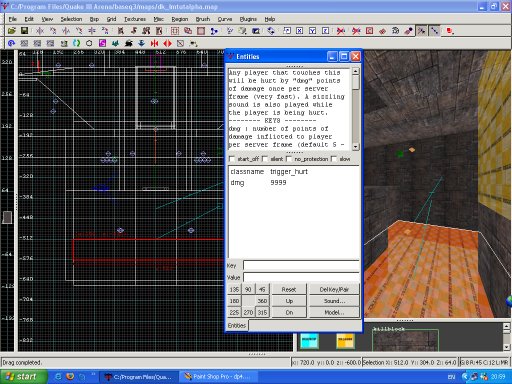Open the Region menu

(180, 19)
